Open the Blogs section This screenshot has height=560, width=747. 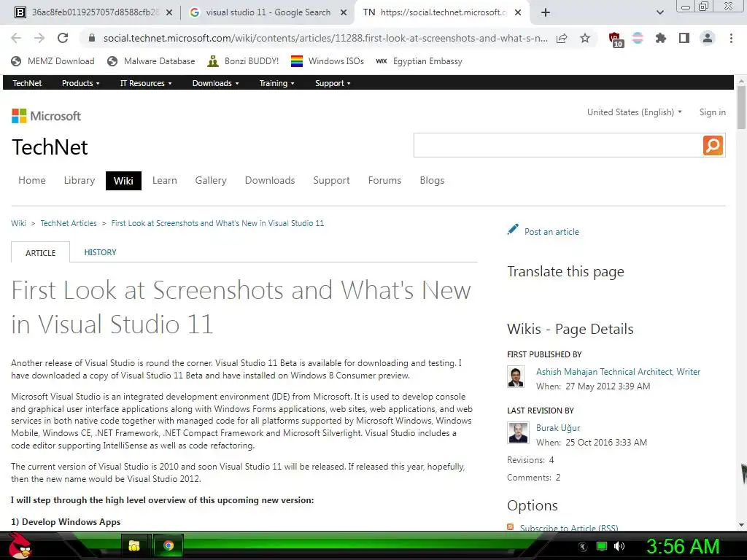pyautogui.click(x=432, y=180)
